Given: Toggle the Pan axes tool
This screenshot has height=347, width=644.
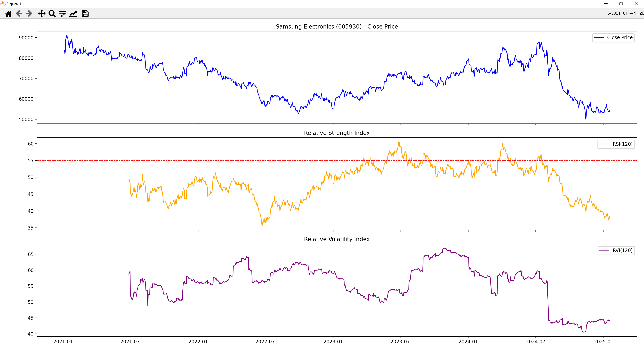Looking at the screenshot, I should pyautogui.click(x=41, y=13).
